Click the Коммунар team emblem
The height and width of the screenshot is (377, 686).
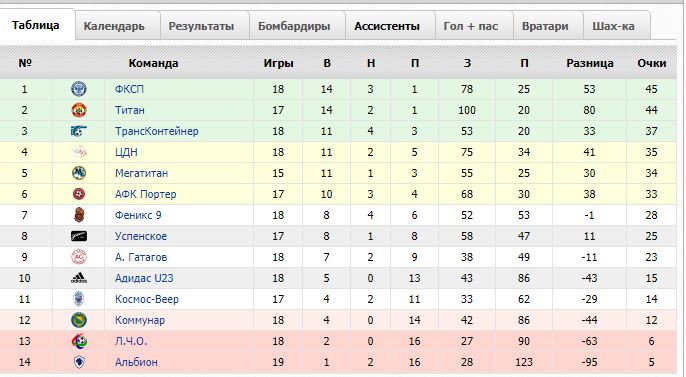click(79, 320)
